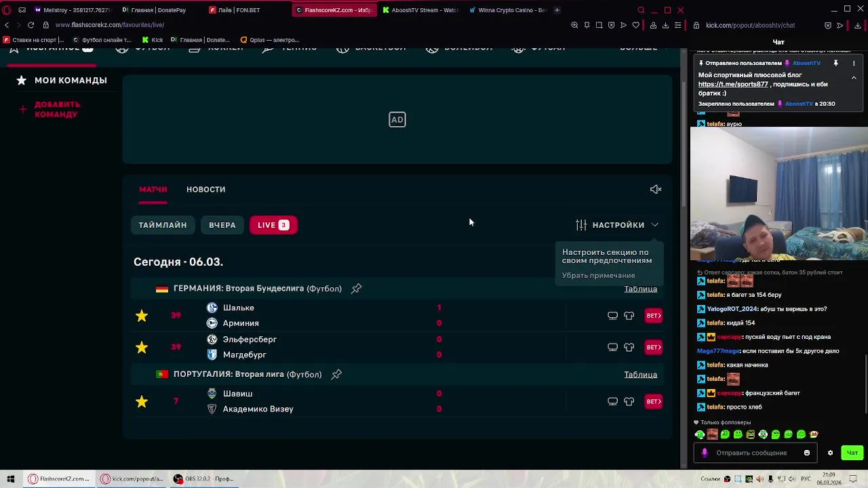Open TV broadcast icon for Шальке match
The image size is (868, 488).
(612, 316)
